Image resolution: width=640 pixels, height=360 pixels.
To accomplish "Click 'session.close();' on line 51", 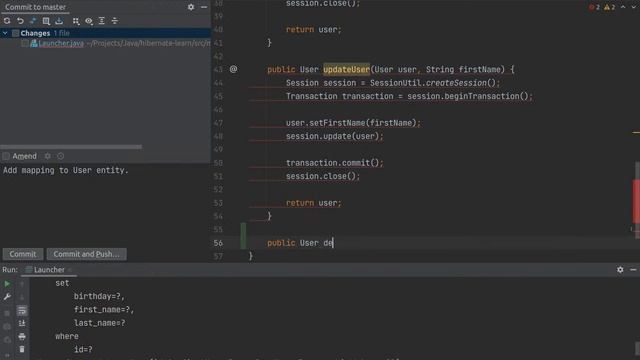I will (x=323, y=176).
